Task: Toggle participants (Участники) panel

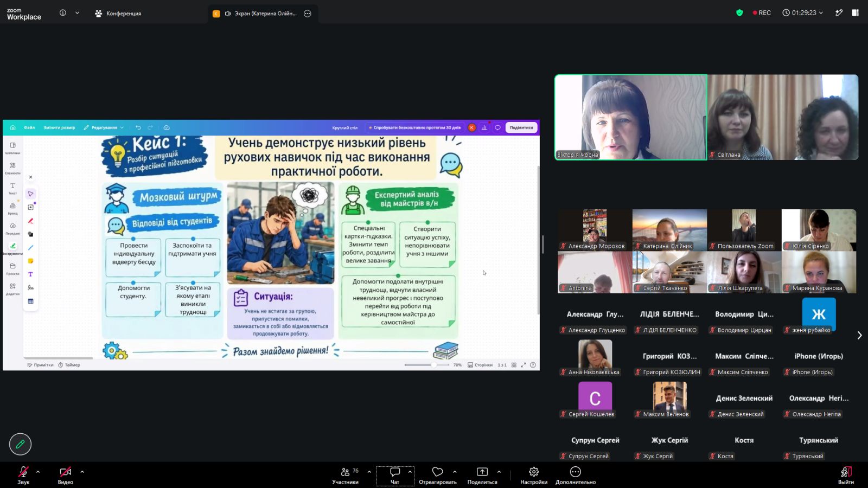Action: [x=346, y=475]
